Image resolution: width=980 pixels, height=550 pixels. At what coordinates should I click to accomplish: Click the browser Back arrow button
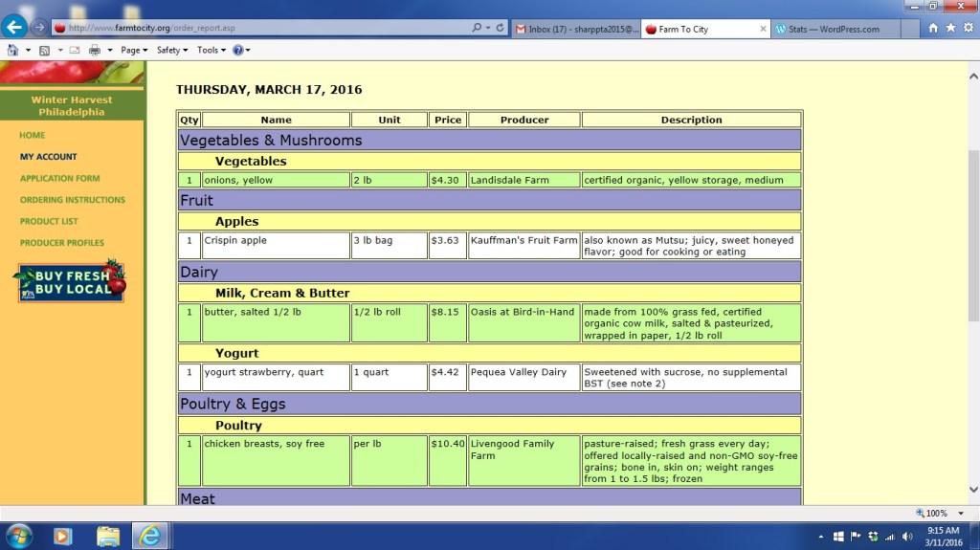tap(13, 27)
